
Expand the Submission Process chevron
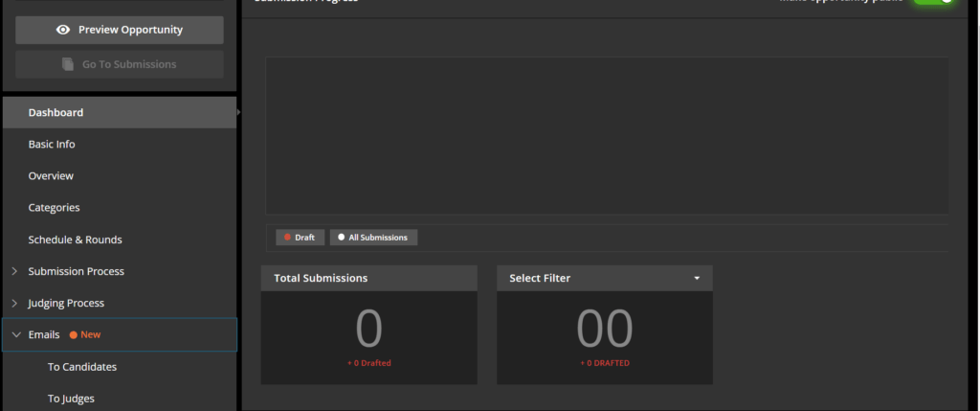pos(15,271)
